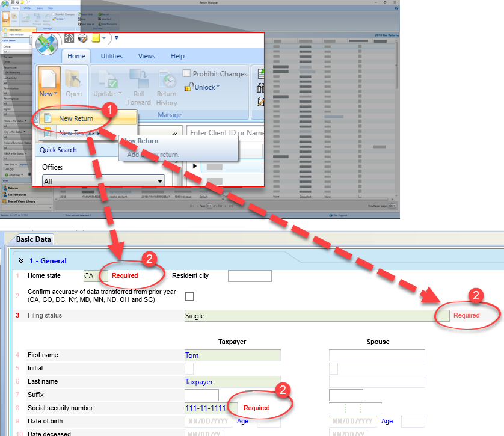Screen dimensions: 504x436
Task: Click the Update ribbon icon
Action: click(108, 79)
